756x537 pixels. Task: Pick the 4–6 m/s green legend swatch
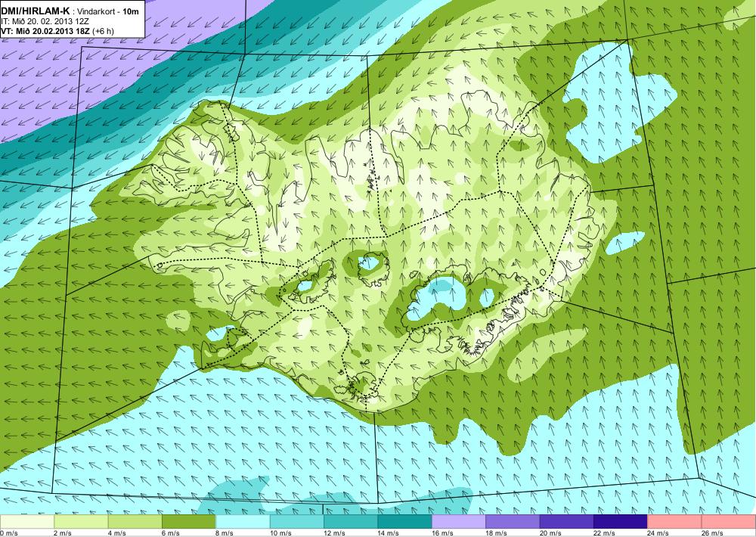coord(135,522)
